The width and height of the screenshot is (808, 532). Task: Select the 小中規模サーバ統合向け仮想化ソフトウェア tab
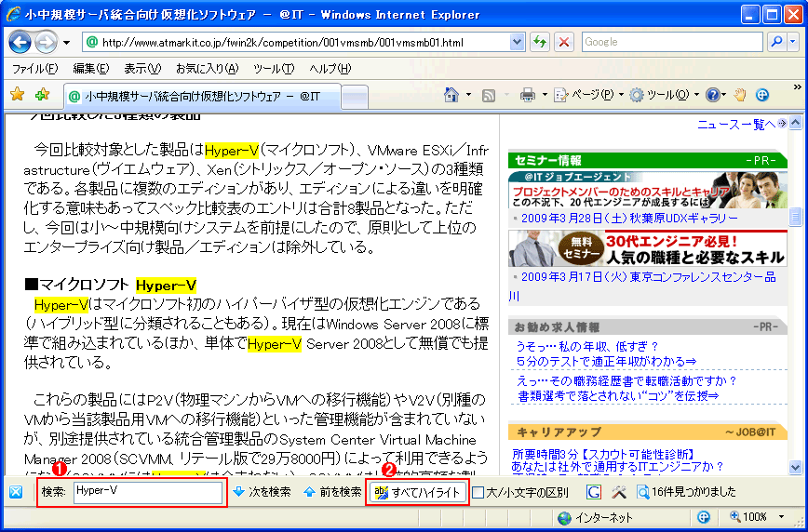[x=202, y=97]
